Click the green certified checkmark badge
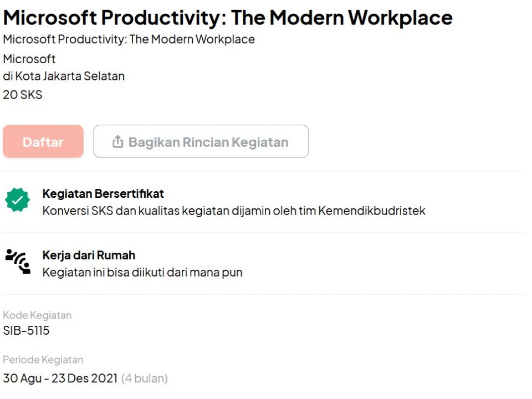 click(x=17, y=200)
